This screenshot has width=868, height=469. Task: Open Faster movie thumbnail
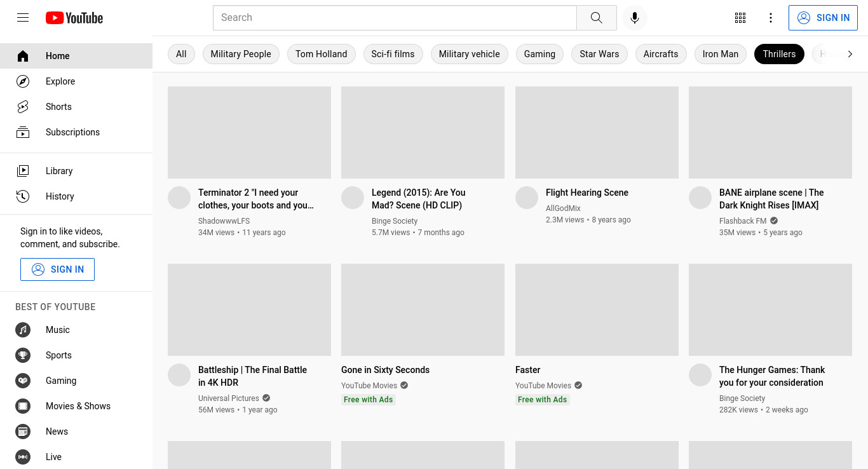click(597, 309)
